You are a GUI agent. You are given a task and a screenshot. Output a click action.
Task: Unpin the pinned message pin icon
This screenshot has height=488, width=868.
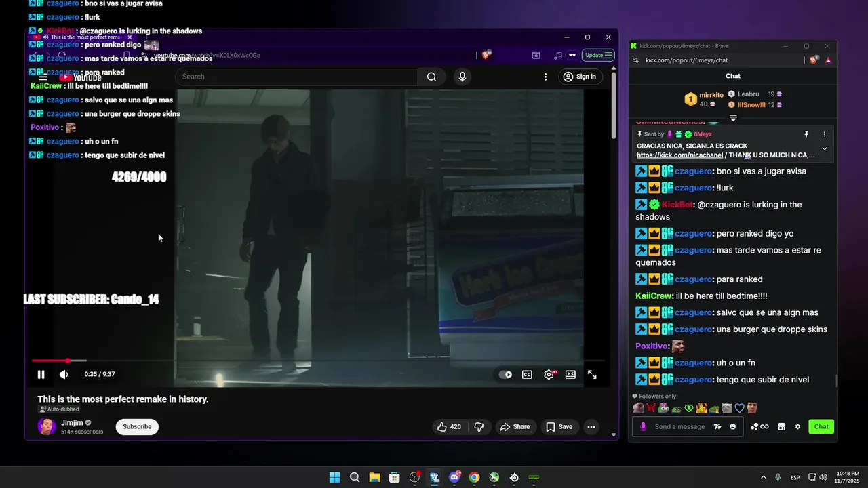point(806,134)
